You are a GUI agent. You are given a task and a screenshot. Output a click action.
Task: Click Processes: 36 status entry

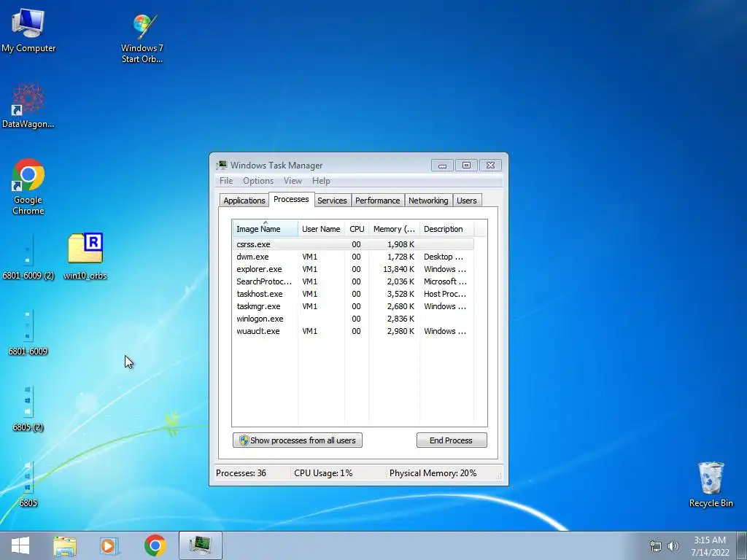241,472
